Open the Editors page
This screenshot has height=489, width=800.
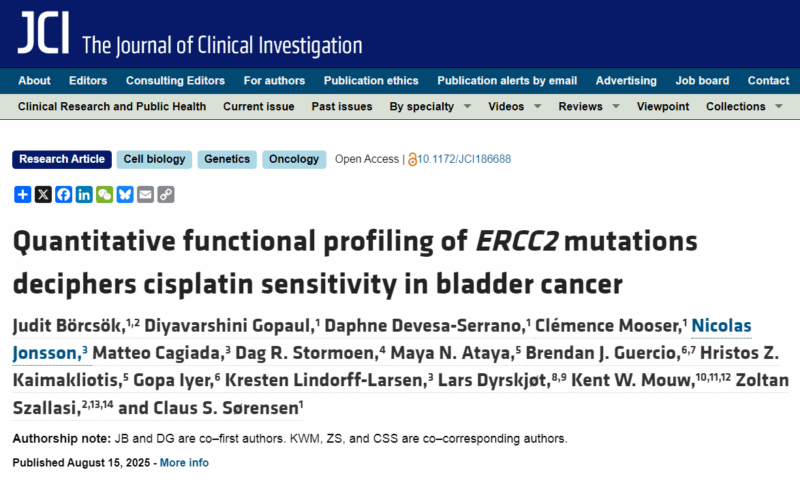tap(88, 81)
